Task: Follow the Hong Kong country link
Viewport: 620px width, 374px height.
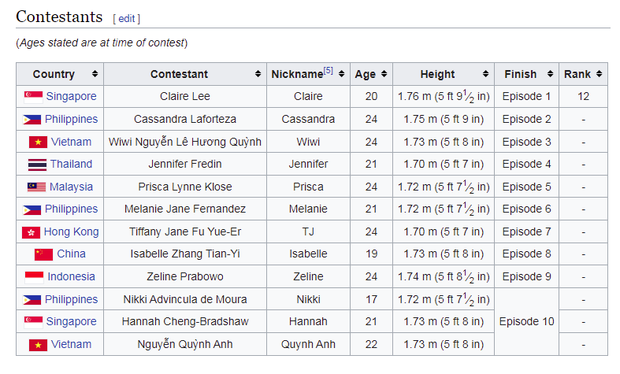Action: point(71,232)
